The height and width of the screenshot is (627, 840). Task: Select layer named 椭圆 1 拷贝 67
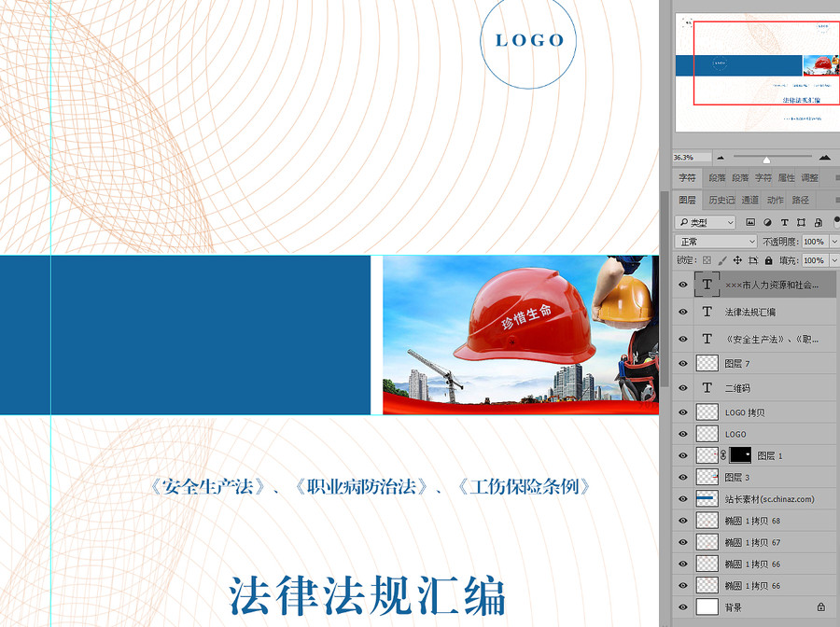point(752,542)
